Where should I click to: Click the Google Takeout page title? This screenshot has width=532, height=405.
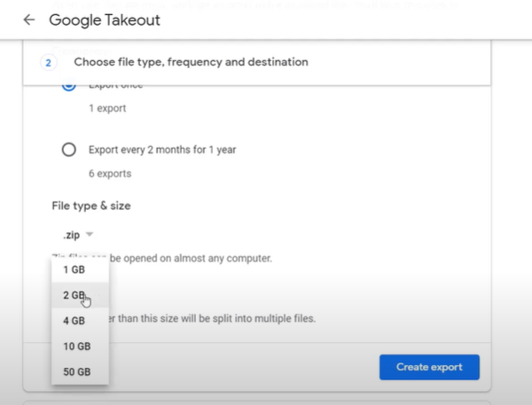[x=105, y=19]
